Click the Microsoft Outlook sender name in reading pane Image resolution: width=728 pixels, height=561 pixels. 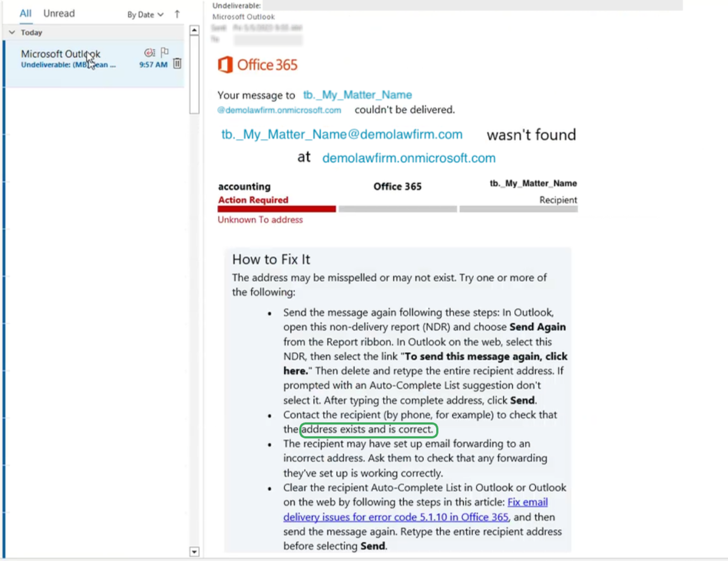pyautogui.click(x=244, y=17)
